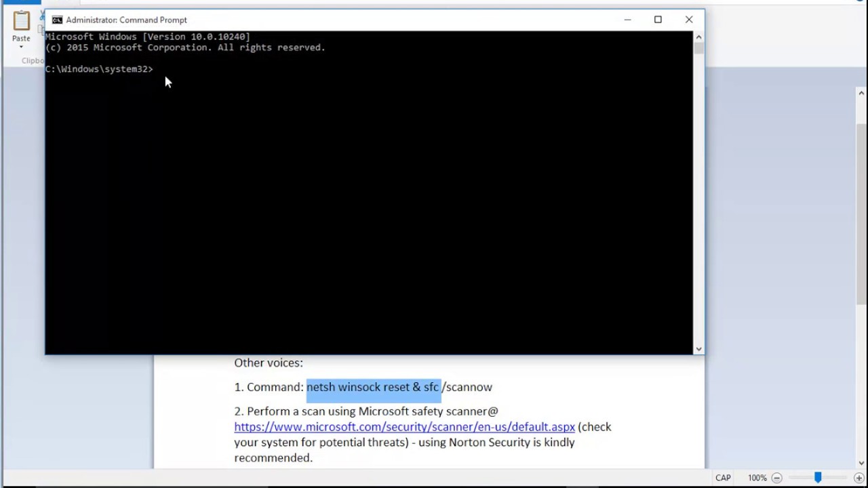Click the 'Other voices:' heading text
Screen dimensions: 868x488
pos(269,363)
